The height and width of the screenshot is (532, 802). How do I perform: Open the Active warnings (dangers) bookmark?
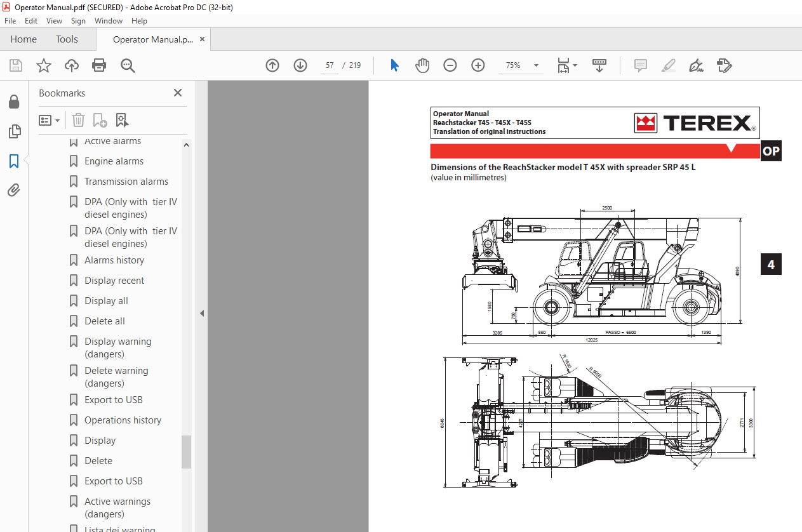pos(117,508)
